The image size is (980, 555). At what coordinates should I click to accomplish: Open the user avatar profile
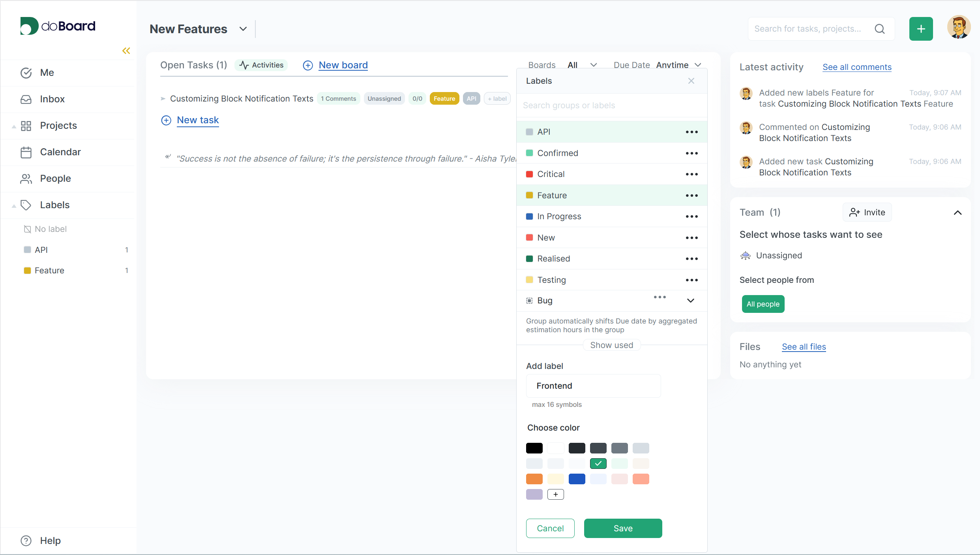tap(959, 28)
